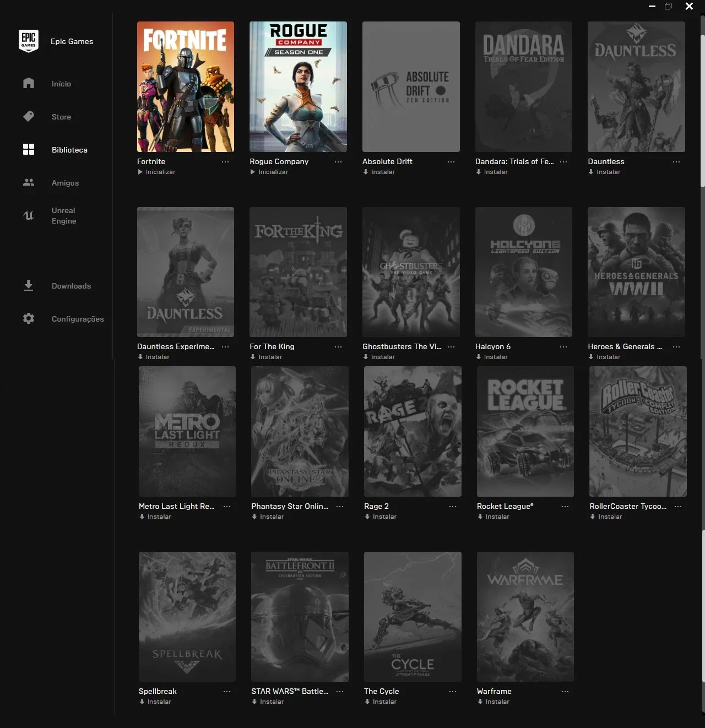
Task: Click the Spellbreak cover art
Action: pos(187,617)
